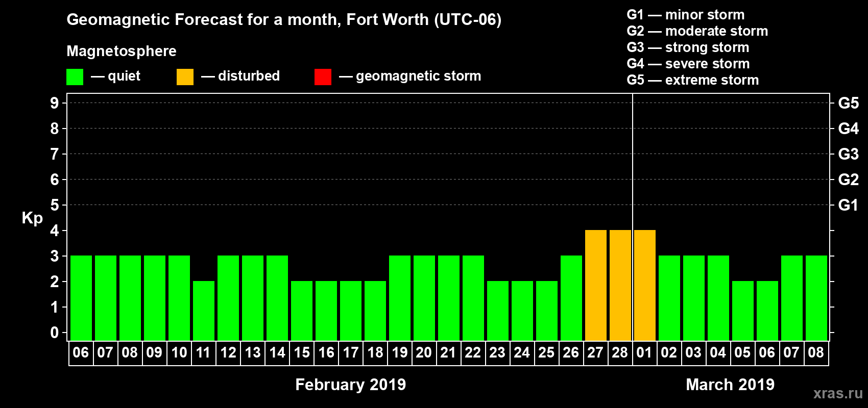Click the date cell 11 in February

(204, 353)
